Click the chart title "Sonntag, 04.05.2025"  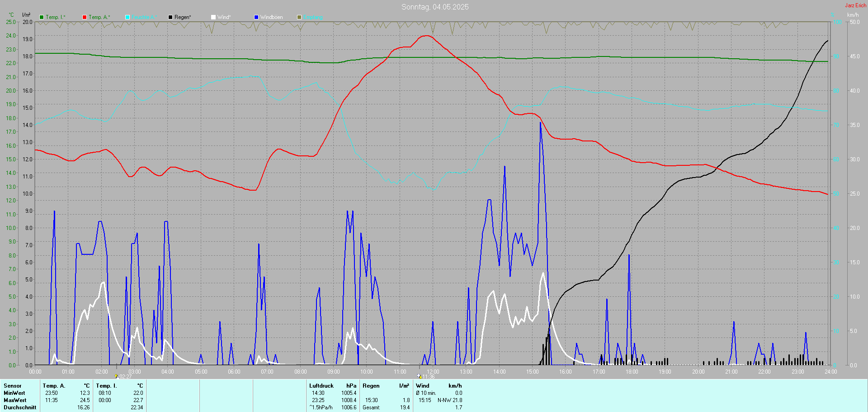[435, 7]
